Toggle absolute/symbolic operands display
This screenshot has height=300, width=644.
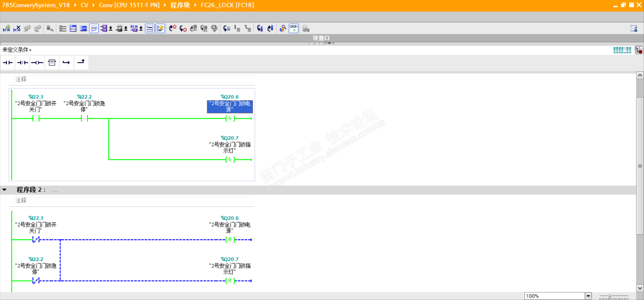coord(104,28)
